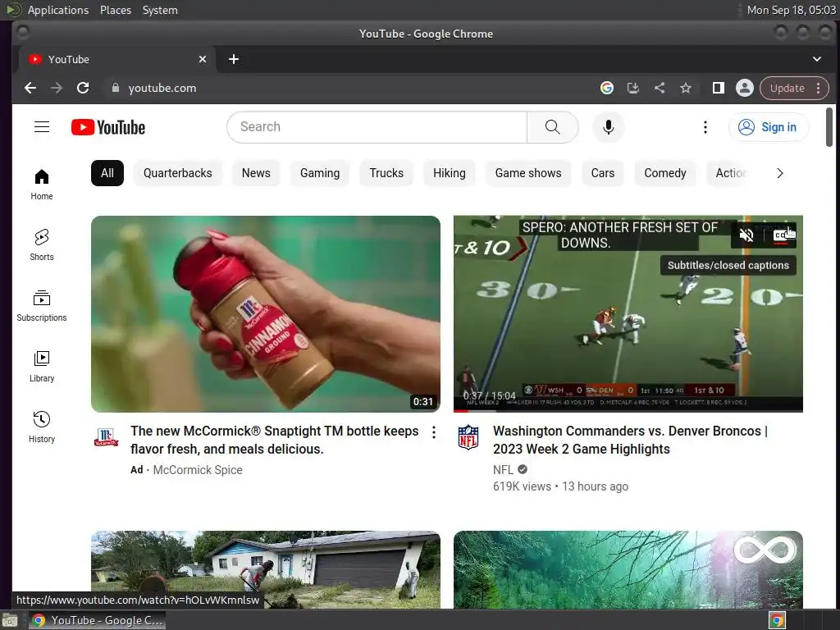Viewport: 840px width, 630px height.
Task: Open the lawn mowing house video thumbnail
Action: point(266,569)
